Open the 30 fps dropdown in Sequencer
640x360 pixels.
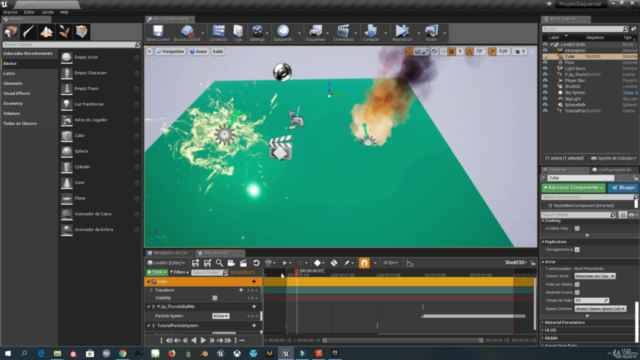[x=390, y=263]
